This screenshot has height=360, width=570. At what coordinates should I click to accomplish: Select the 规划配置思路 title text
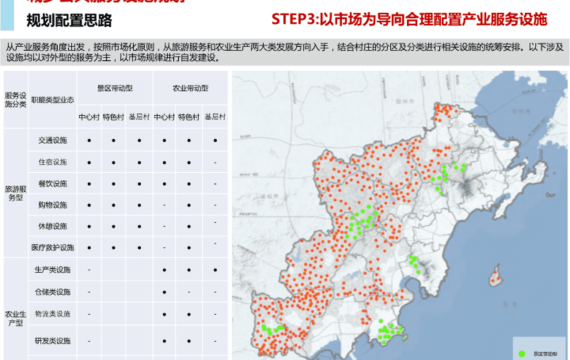pyautogui.click(x=69, y=20)
